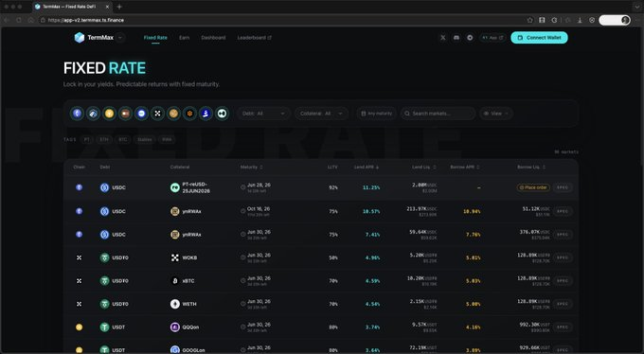Click SPEC button in xBTC row
The height and width of the screenshot is (354, 644).
click(563, 281)
